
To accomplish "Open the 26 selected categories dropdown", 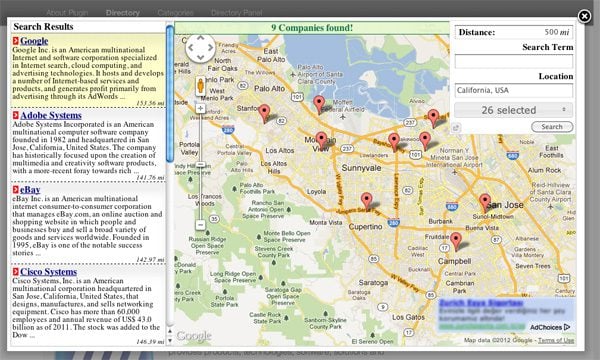I will 514,110.
